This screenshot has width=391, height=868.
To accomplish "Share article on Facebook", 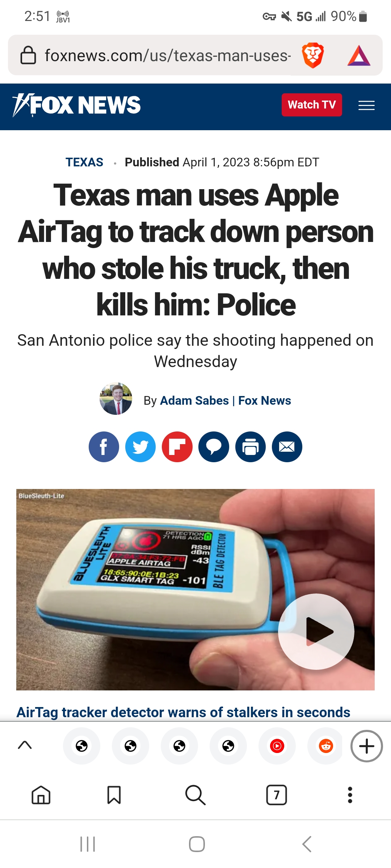I will (104, 447).
